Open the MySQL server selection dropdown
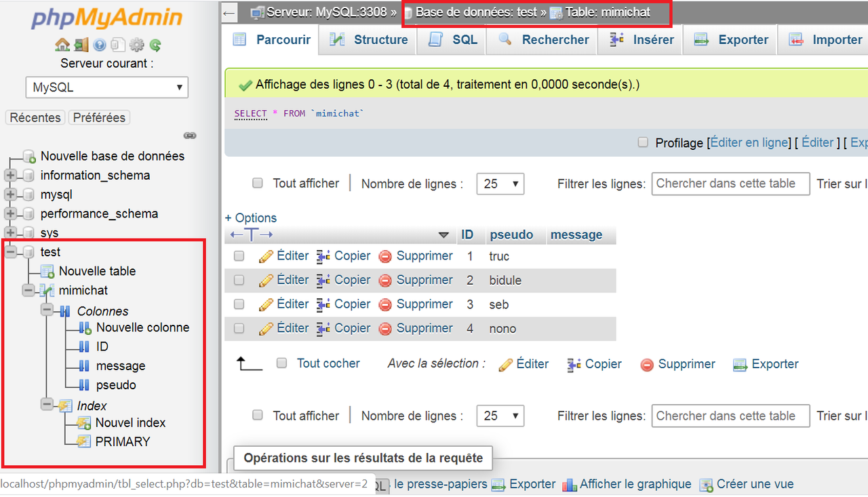868x497 pixels. click(x=106, y=87)
